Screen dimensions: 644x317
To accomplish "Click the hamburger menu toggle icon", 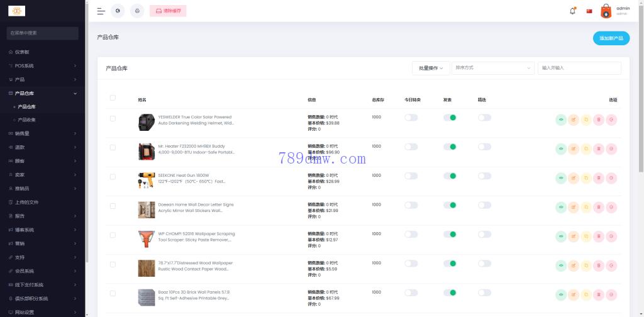I will tap(101, 11).
